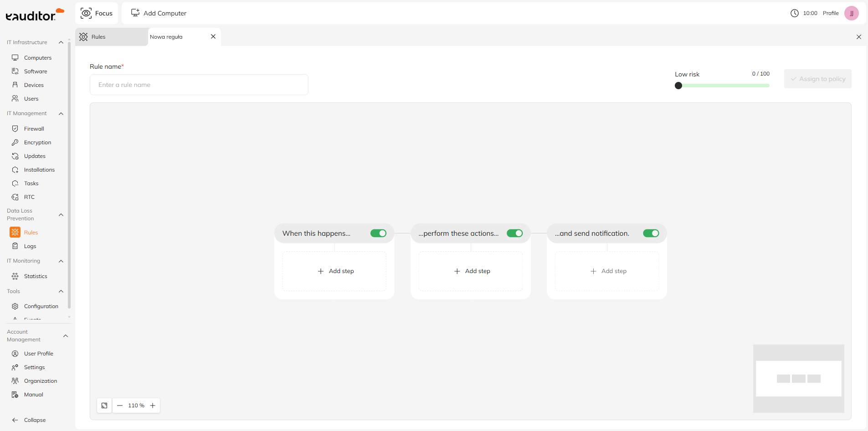Open Firewall shield icon in sidebar
The width and height of the screenshot is (868, 431).
tap(15, 129)
